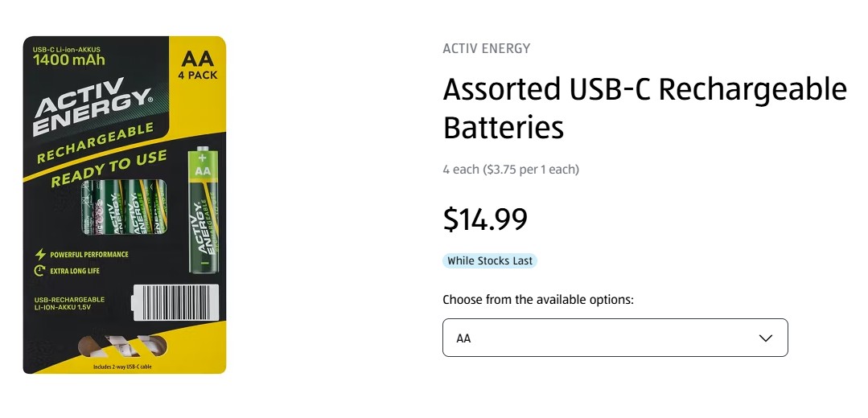Click the single upright AA battery illustration
Viewport: 868px width, 418px height.
click(x=203, y=211)
